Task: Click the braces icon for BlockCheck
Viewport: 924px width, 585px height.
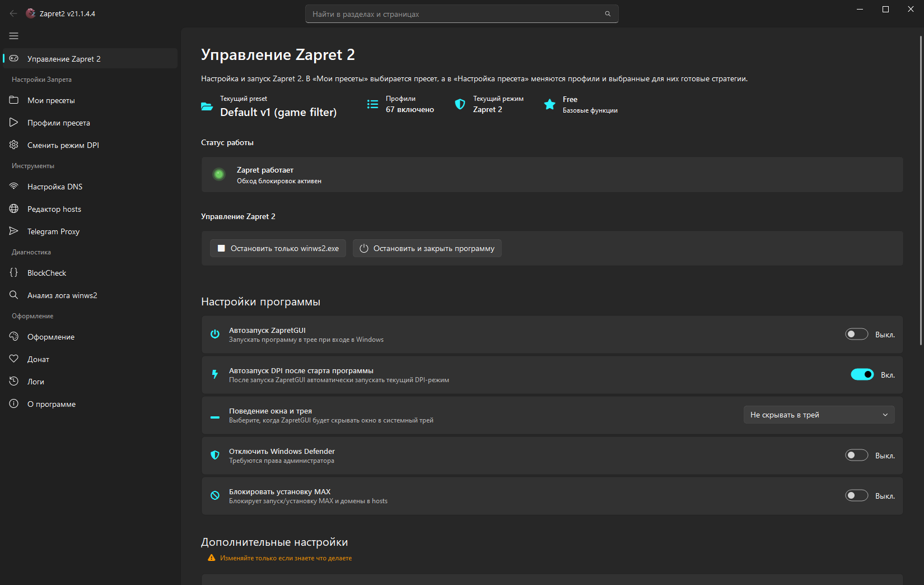Action: point(14,272)
